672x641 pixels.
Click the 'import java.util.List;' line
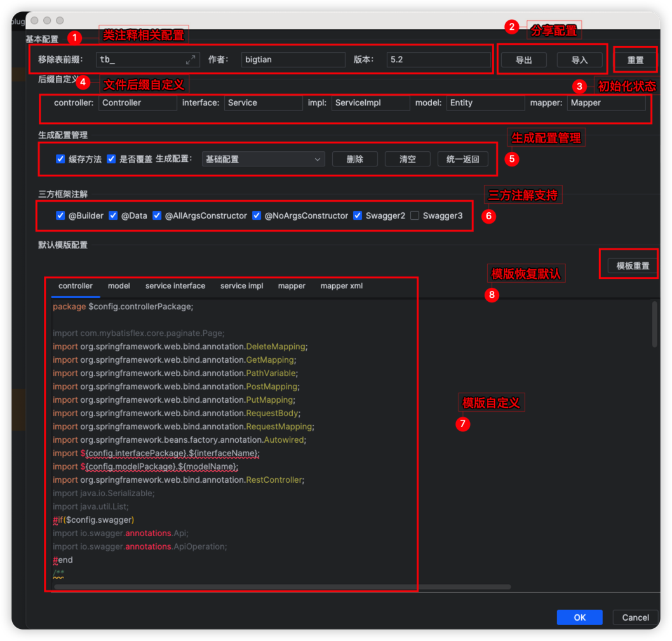point(90,506)
